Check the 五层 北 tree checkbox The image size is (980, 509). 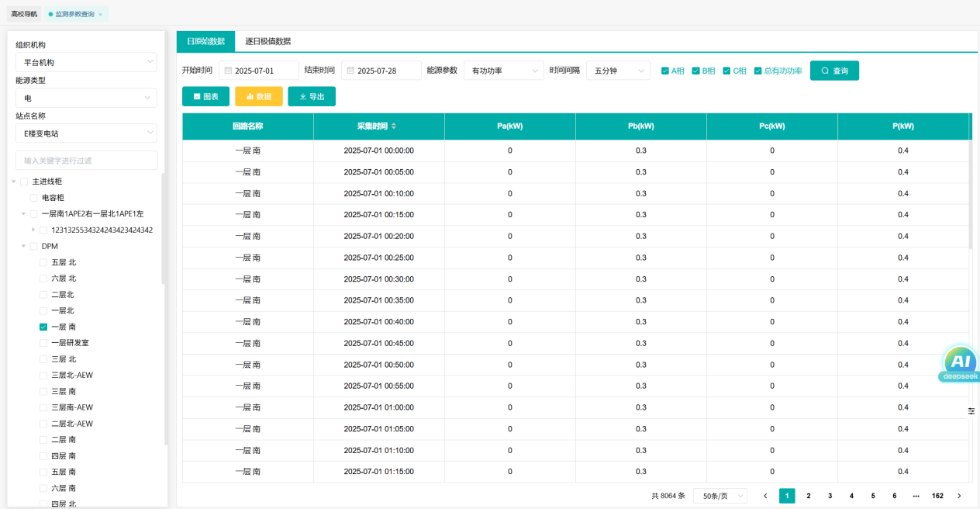pos(43,262)
